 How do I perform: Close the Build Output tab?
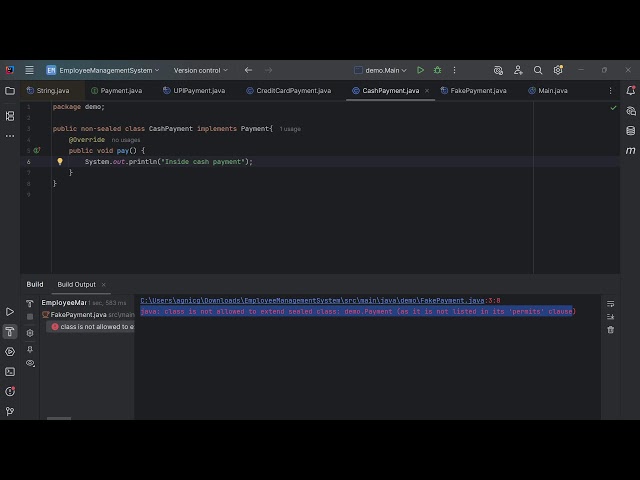(104, 284)
